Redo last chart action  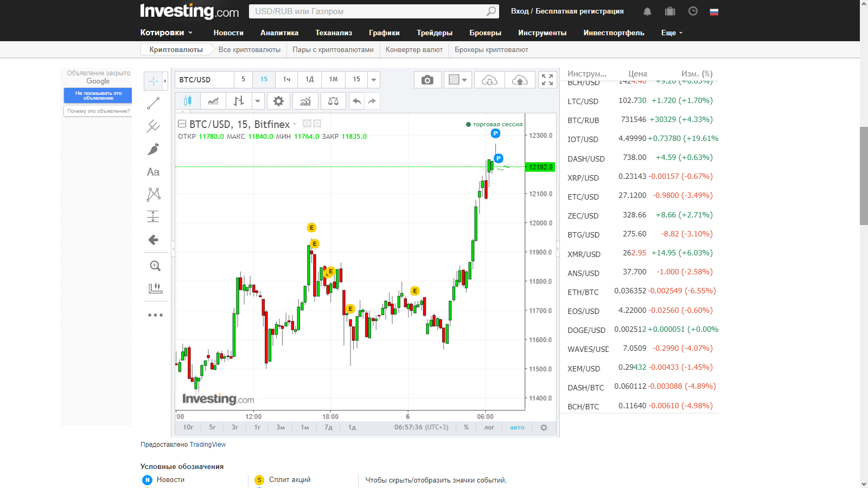tap(372, 101)
